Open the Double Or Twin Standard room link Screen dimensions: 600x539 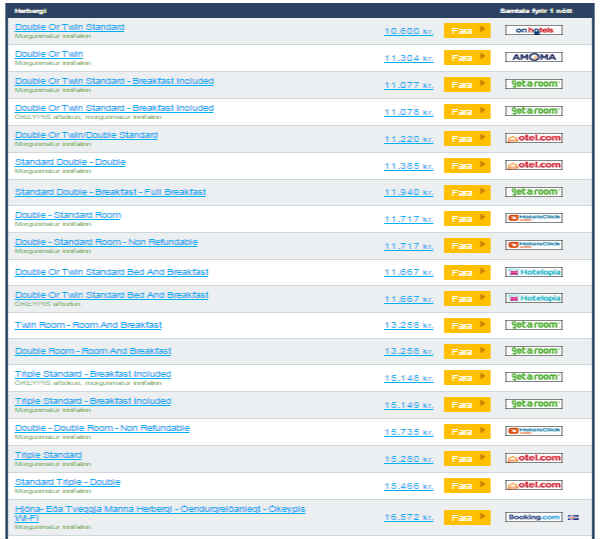click(70, 27)
